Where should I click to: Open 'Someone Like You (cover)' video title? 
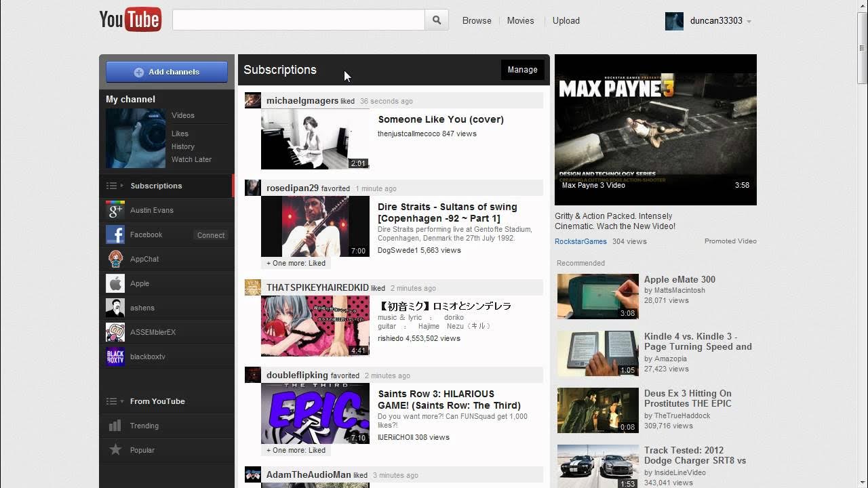(x=441, y=119)
